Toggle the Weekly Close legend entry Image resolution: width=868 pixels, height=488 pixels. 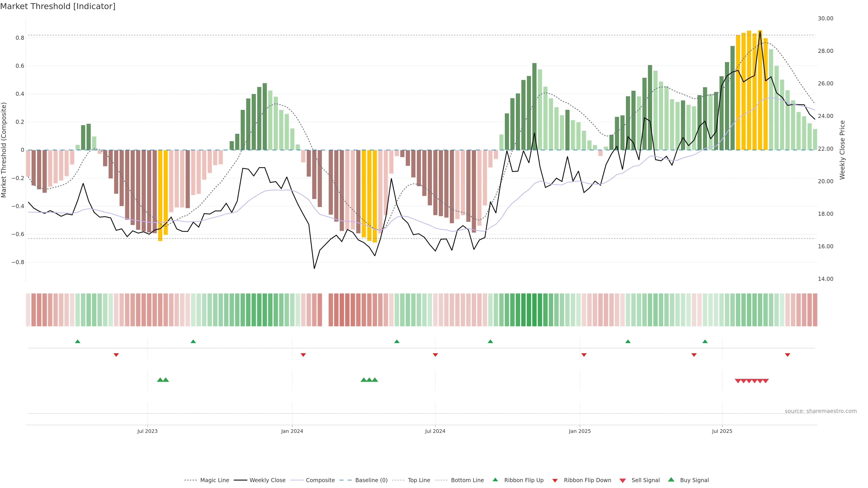[267, 480]
